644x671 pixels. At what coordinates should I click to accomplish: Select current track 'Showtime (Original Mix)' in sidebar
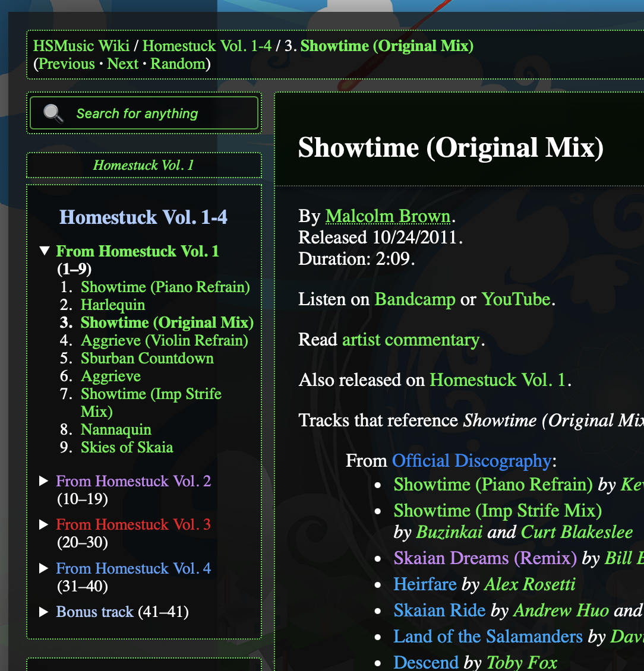pyautogui.click(x=168, y=322)
